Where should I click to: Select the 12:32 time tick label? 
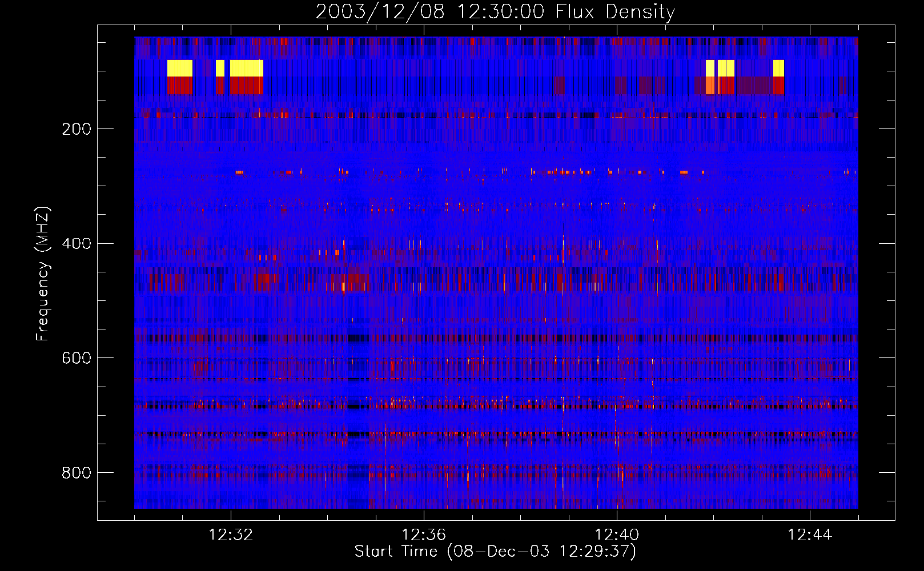[x=231, y=535]
